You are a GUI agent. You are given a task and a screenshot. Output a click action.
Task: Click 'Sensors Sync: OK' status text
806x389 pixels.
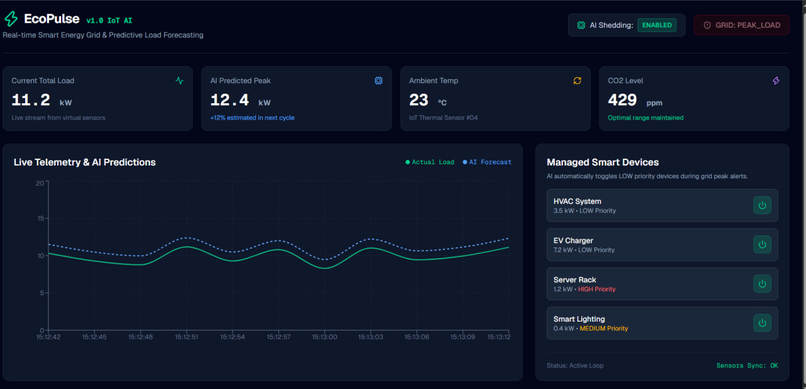[x=747, y=366]
